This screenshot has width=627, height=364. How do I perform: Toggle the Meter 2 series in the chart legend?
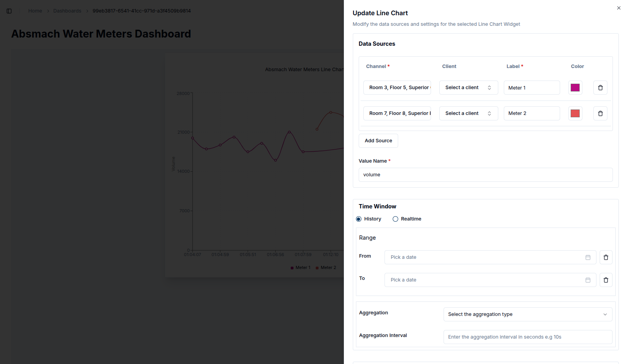325,267
